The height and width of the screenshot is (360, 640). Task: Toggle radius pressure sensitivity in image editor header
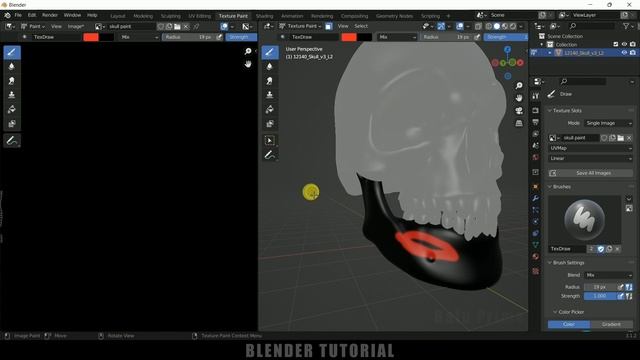tap(219, 37)
